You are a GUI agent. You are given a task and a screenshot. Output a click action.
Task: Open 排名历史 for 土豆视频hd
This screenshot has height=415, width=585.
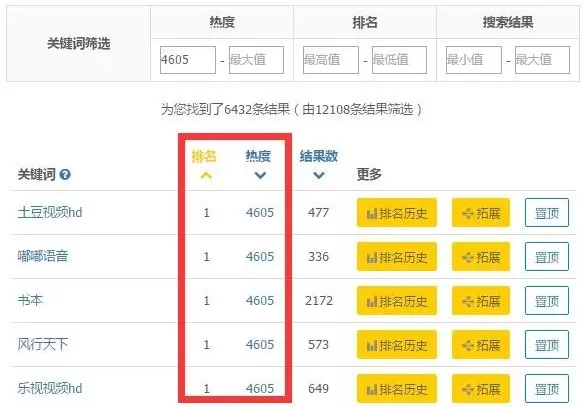coord(397,213)
